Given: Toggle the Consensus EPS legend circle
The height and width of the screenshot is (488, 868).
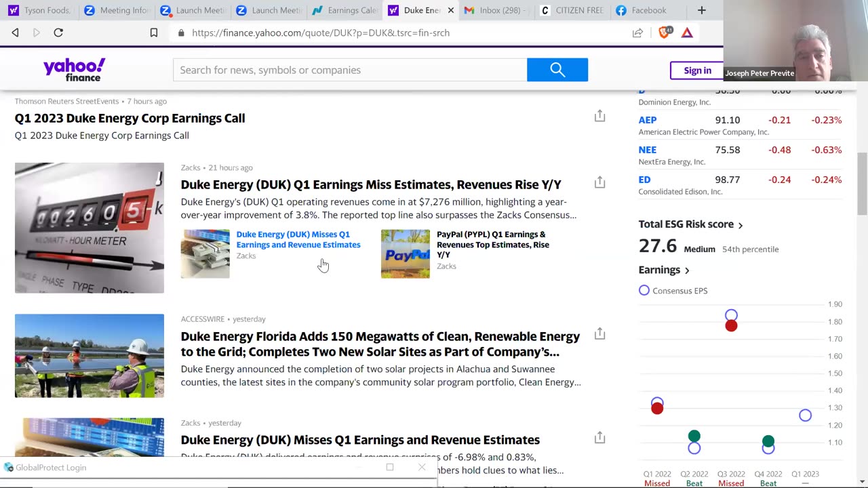Looking at the screenshot, I should (x=644, y=290).
